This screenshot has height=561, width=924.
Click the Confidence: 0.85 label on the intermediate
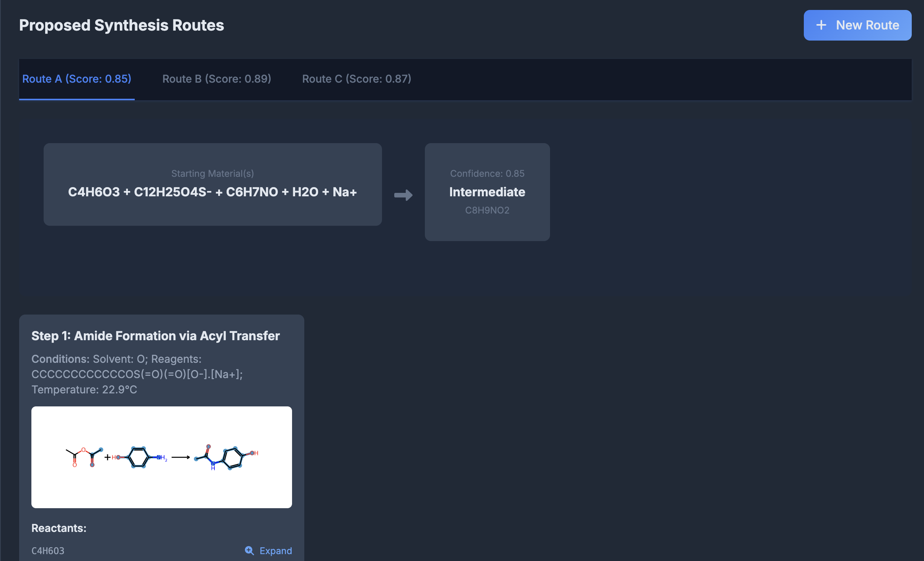(487, 173)
